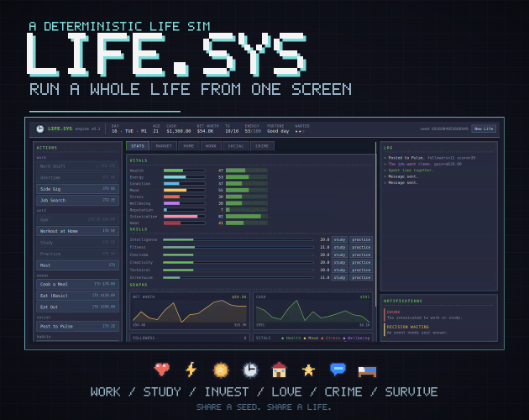Click the 'Posted to Pulse' log entry
The image size is (529, 420).
pos(429,158)
